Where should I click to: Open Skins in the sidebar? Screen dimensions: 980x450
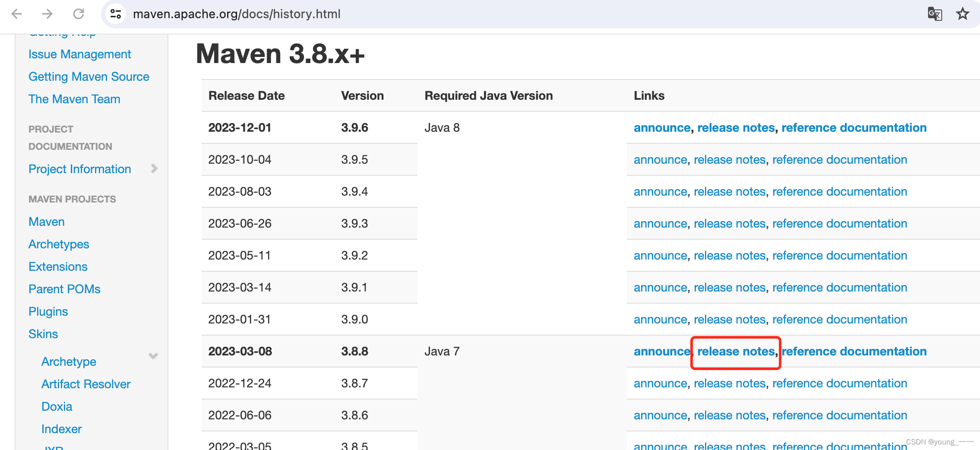[x=43, y=334]
